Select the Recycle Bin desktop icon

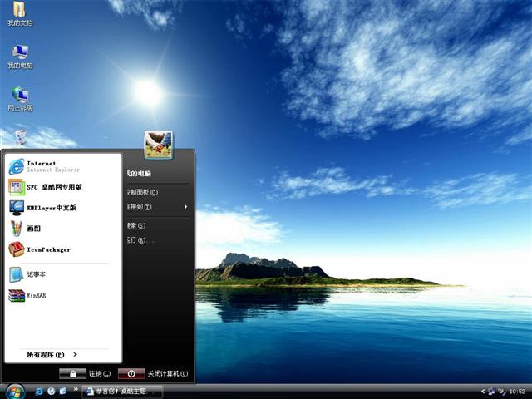(x=20, y=137)
